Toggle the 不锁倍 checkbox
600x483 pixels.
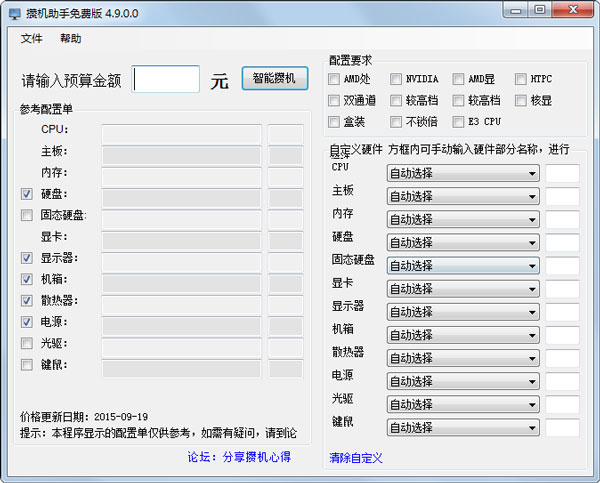tap(397, 122)
